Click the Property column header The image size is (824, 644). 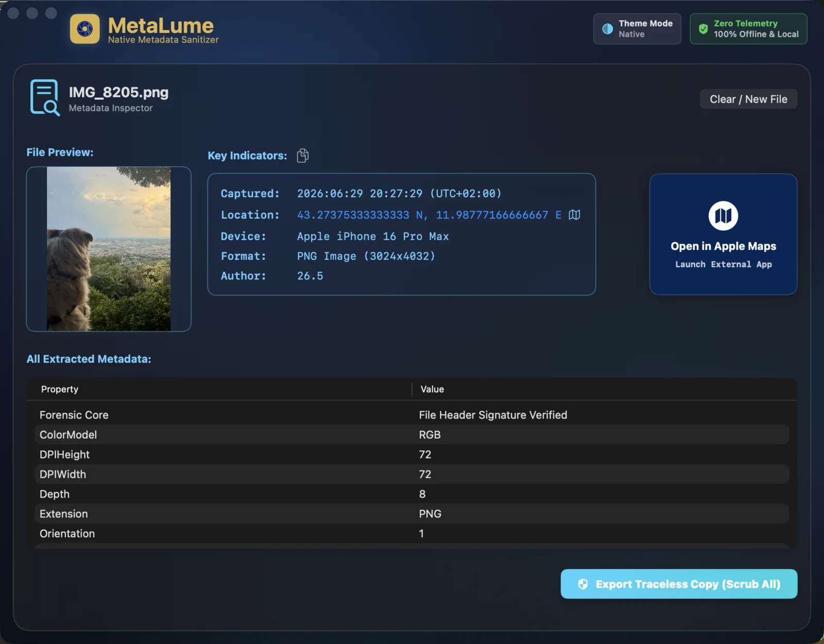click(60, 389)
